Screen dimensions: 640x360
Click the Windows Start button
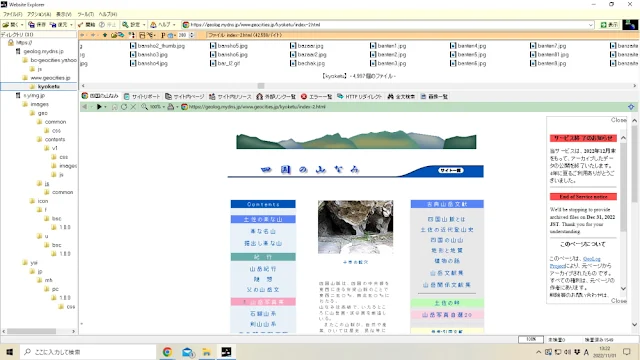tap(9, 352)
